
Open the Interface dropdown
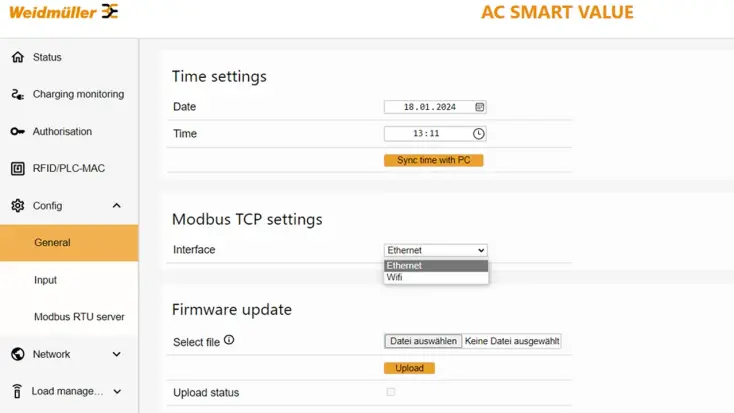(x=435, y=250)
